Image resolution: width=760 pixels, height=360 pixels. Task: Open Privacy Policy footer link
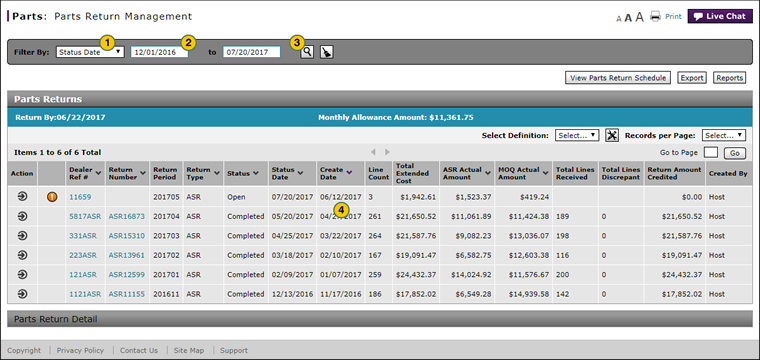point(80,350)
